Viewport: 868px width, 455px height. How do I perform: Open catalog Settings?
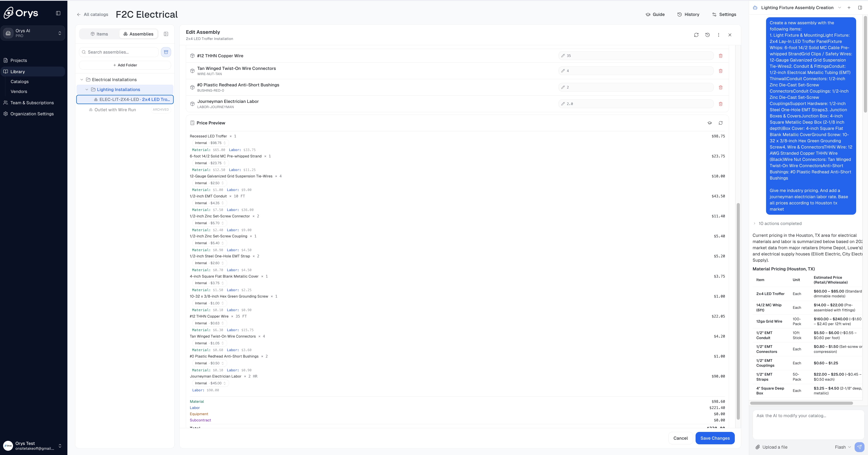(x=724, y=15)
